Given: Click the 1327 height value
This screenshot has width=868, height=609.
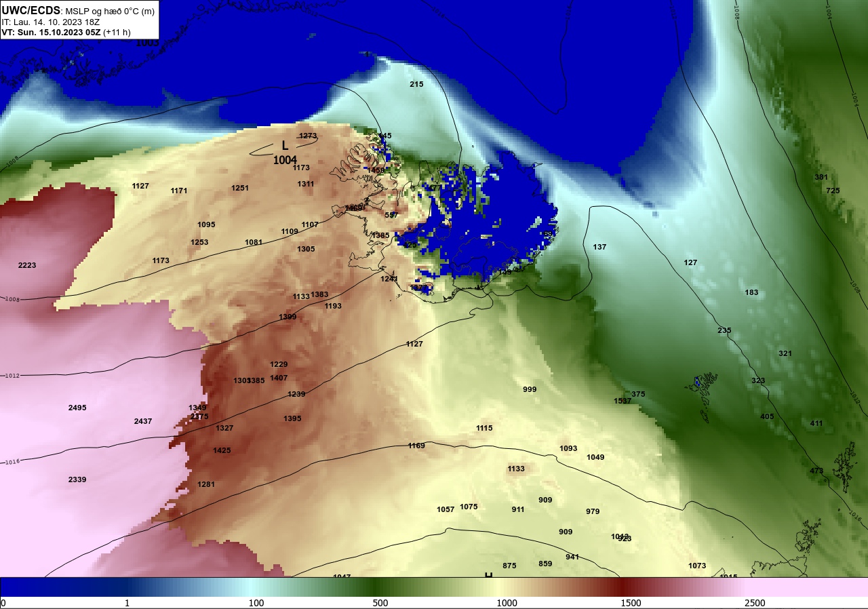Looking at the screenshot, I should tap(224, 428).
